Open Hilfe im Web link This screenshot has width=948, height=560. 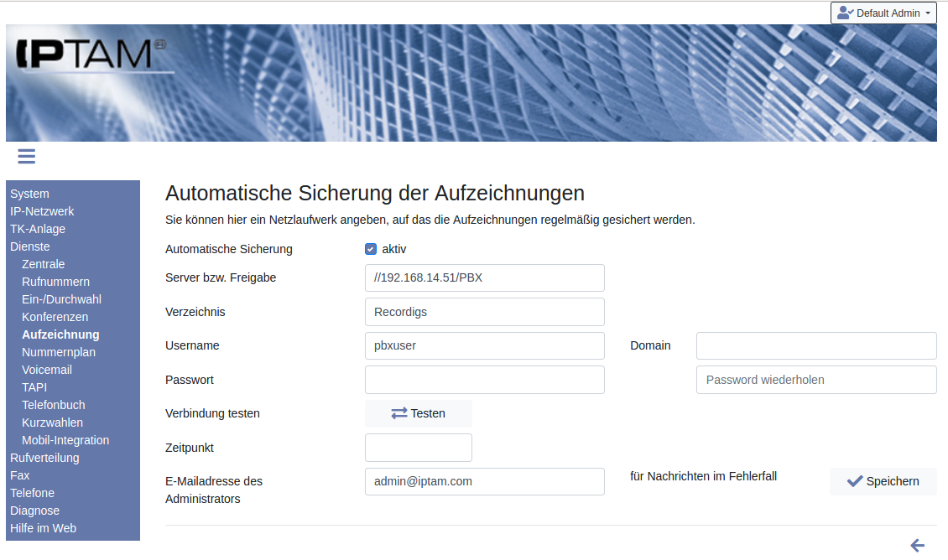click(43, 528)
